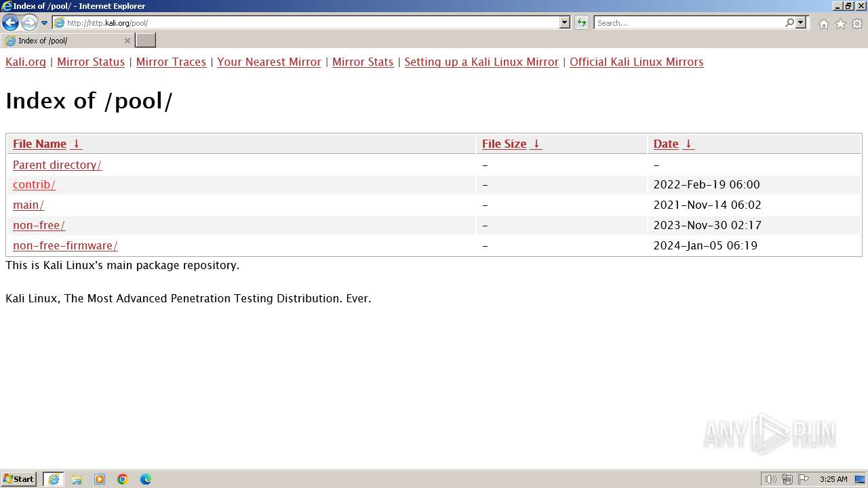Open the Parent directory/ link

57,165
